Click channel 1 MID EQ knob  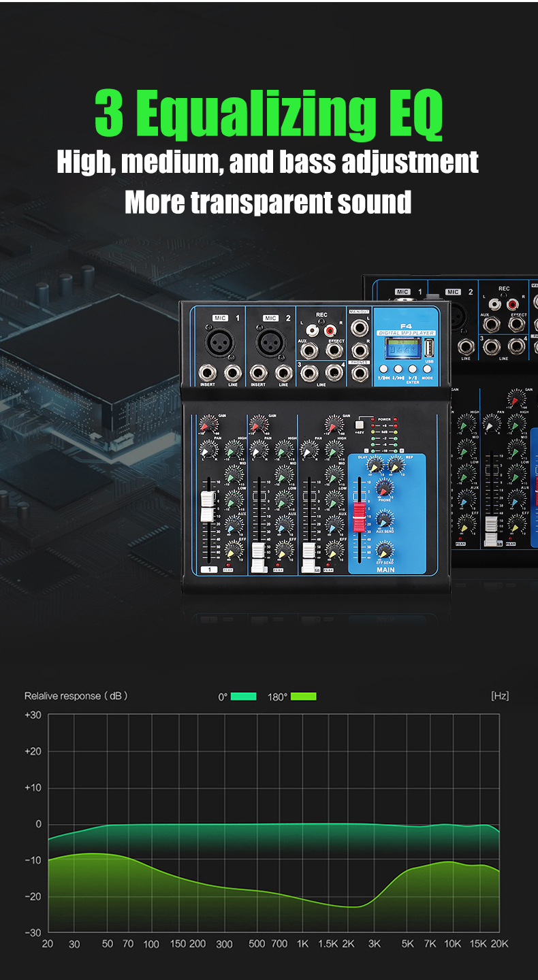233,475
